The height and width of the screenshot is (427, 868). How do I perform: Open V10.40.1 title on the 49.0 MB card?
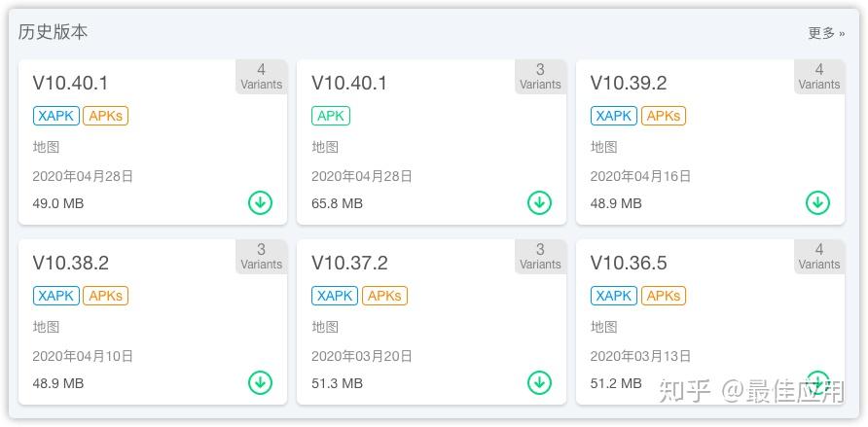70,83
